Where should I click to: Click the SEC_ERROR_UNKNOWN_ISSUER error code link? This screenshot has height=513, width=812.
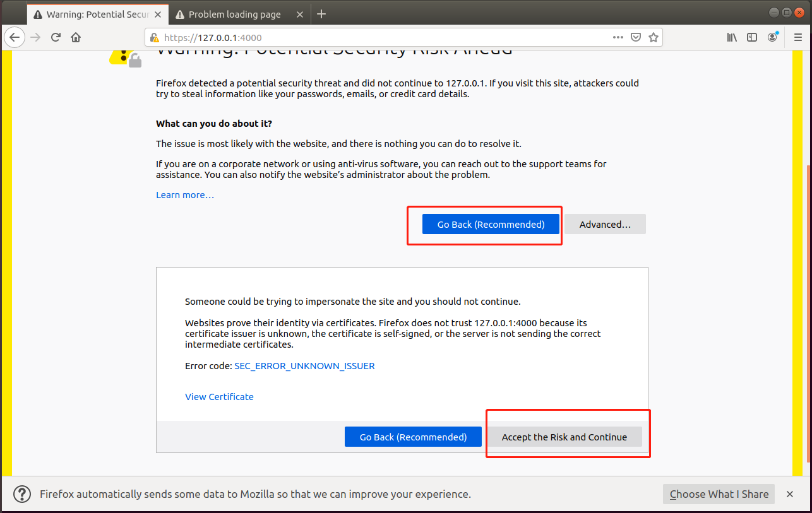(304, 366)
